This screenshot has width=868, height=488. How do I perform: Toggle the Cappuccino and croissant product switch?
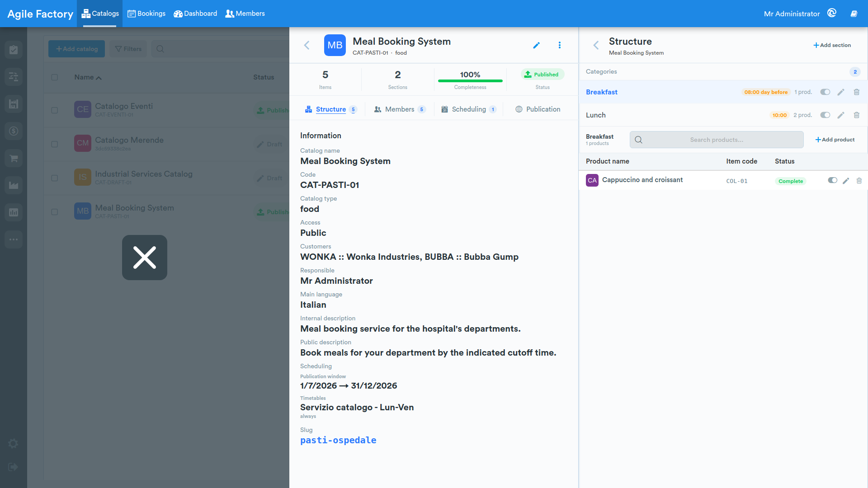coord(832,180)
